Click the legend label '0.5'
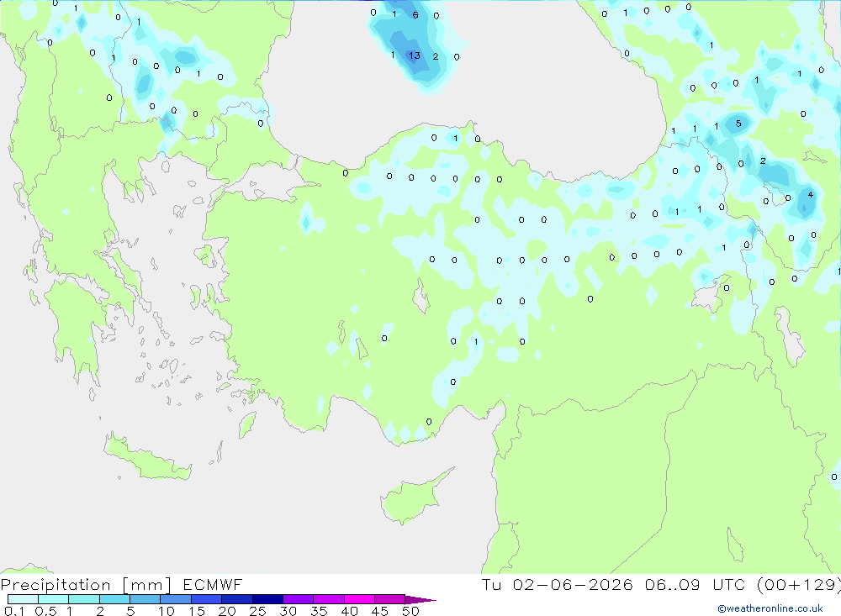The image size is (841, 616). 45,611
